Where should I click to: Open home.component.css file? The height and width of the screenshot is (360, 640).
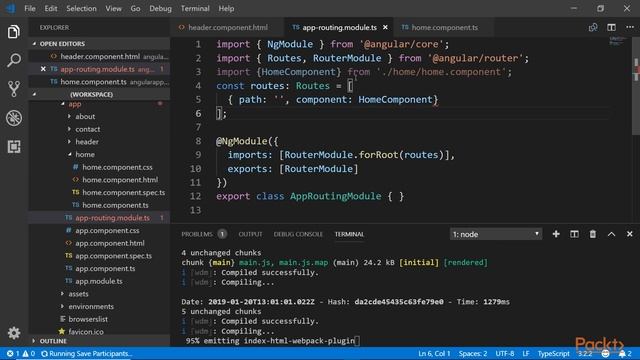coord(117,167)
